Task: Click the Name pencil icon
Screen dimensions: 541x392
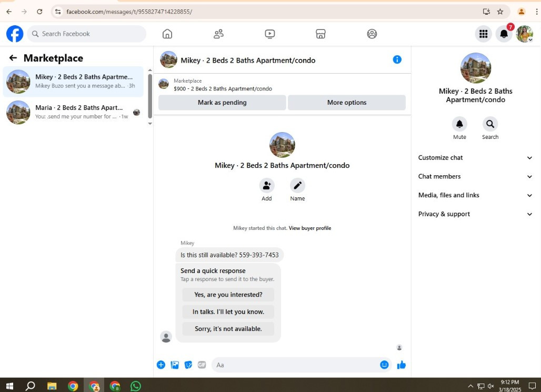Action: pos(297,186)
